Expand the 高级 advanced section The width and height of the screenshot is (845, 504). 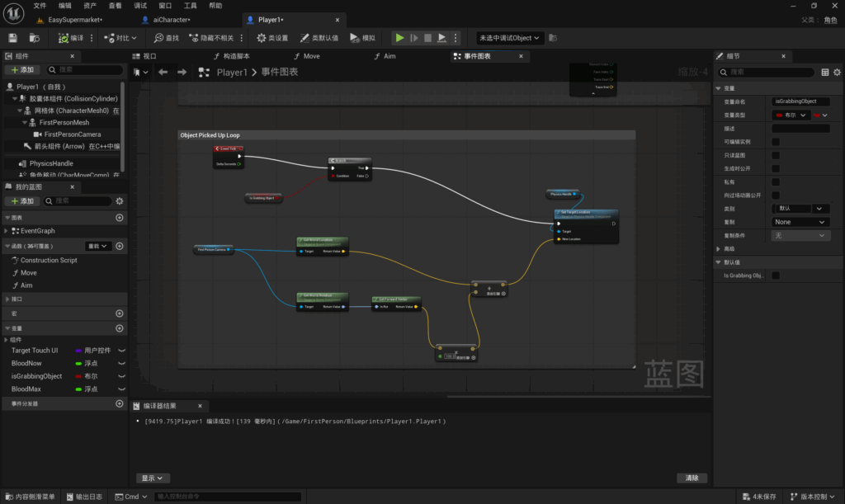pos(719,249)
